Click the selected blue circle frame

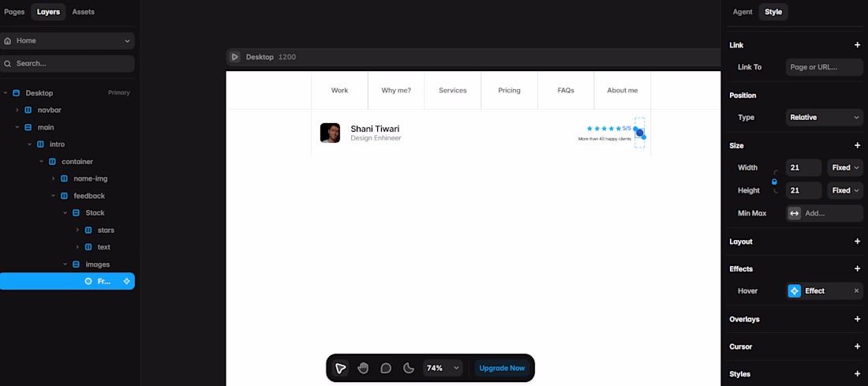click(639, 133)
